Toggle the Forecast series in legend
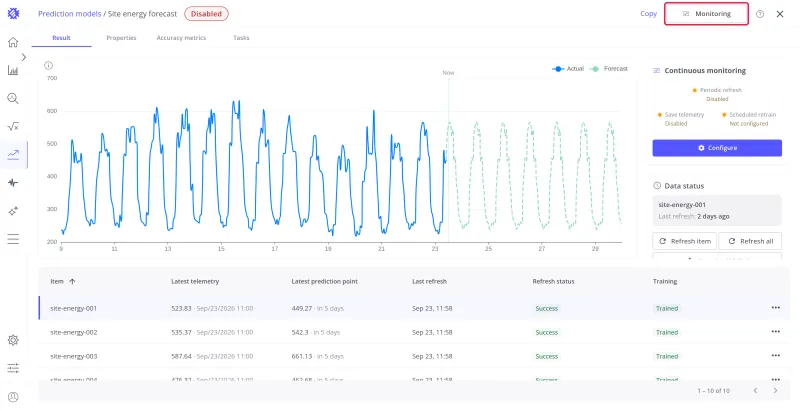This screenshot has height=411, width=800. tap(609, 68)
